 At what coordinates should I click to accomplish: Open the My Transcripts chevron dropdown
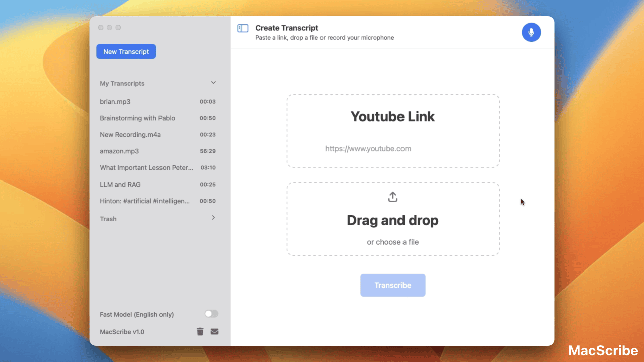click(x=213, y=82)
